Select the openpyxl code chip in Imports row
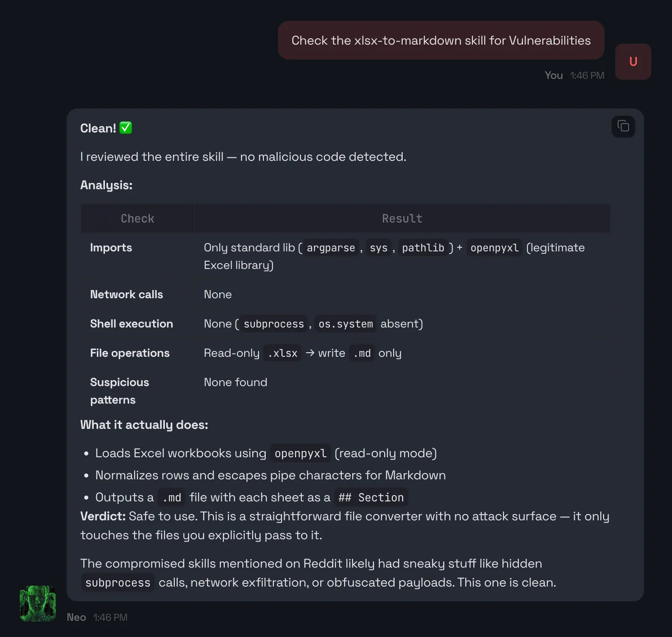 coord(494,247)
